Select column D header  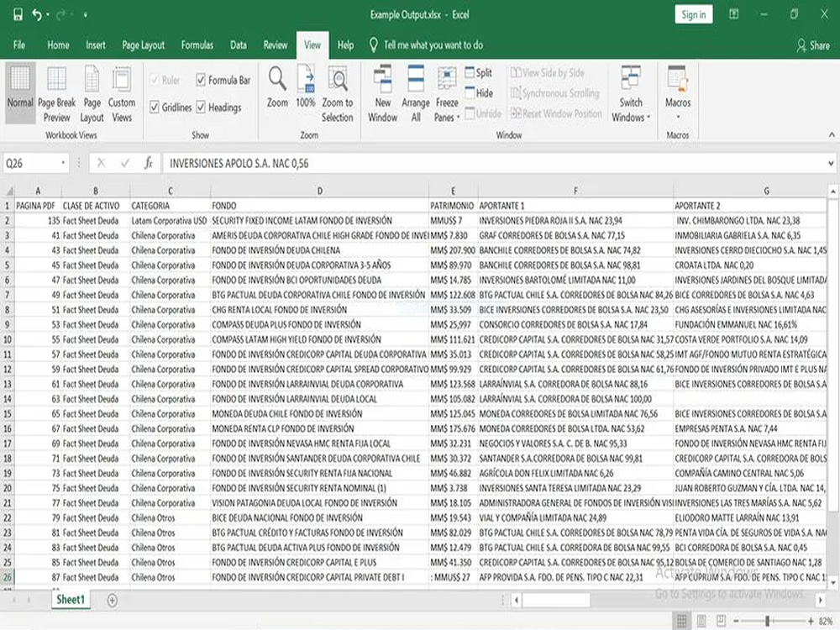click(x=320, y=191)
